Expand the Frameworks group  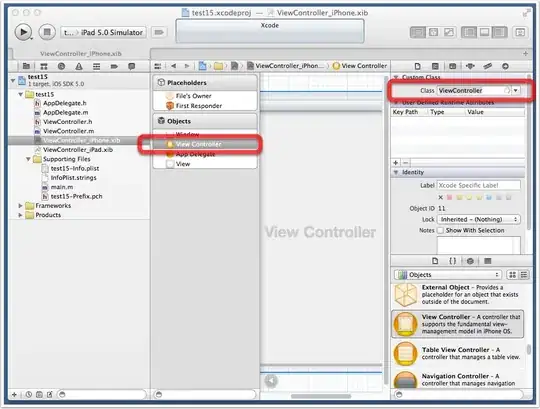pyautogui.click(x=20, y=206)
